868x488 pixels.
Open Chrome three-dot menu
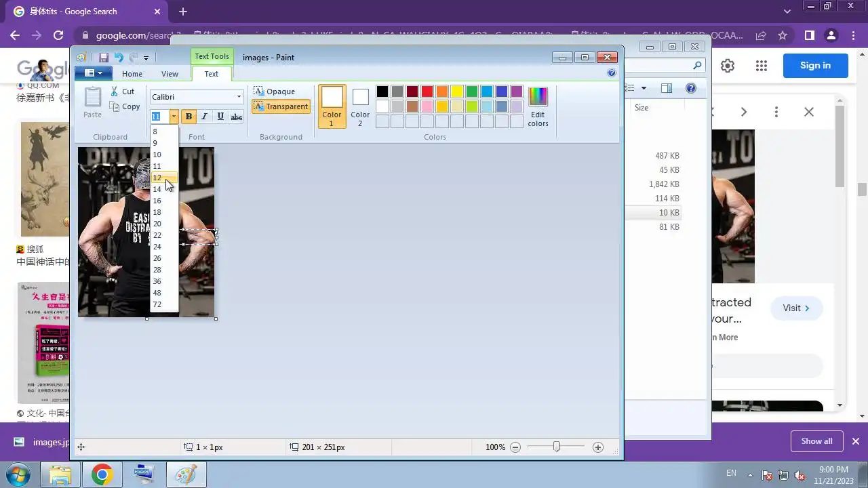pos(852,35)
